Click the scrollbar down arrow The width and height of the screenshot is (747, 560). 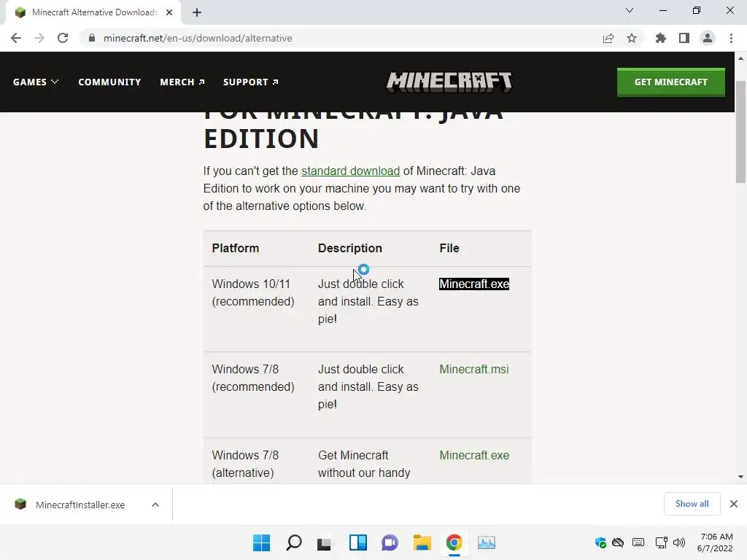[x=740, y=477]
